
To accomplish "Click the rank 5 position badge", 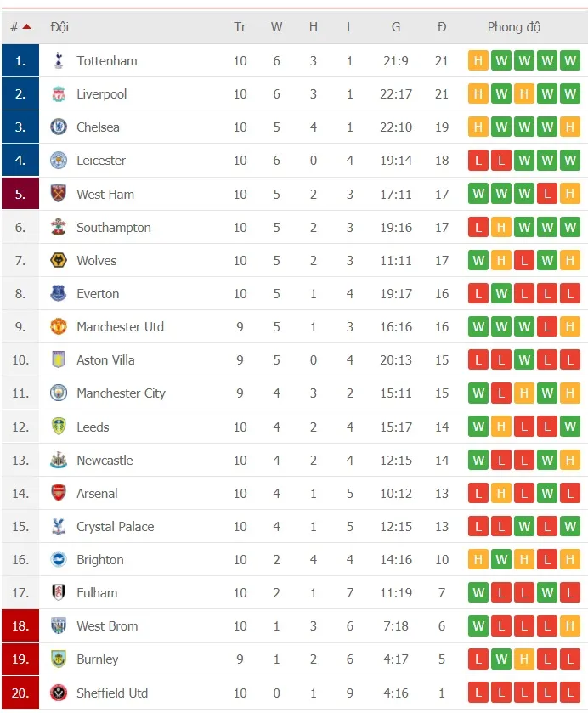I will (20, 194).
